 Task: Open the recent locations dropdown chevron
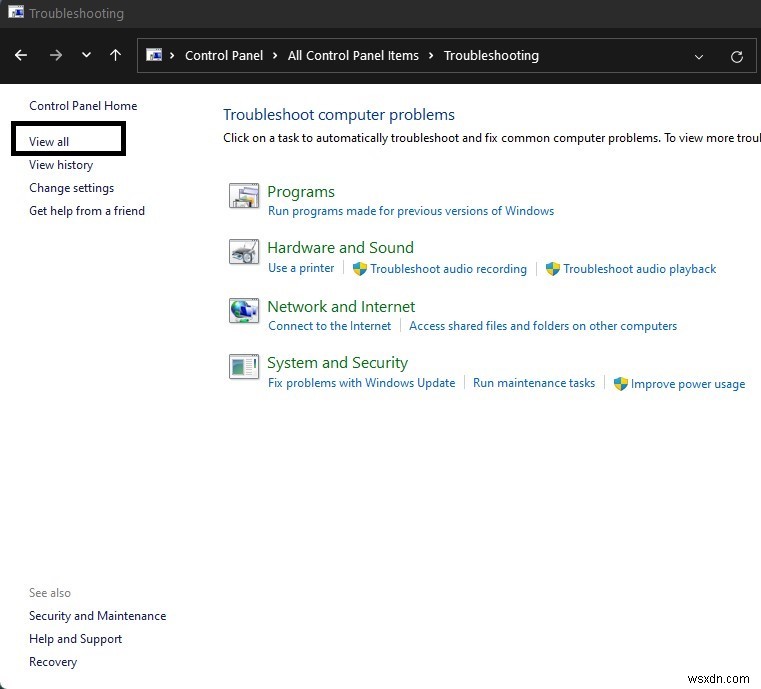pos(86,55)
